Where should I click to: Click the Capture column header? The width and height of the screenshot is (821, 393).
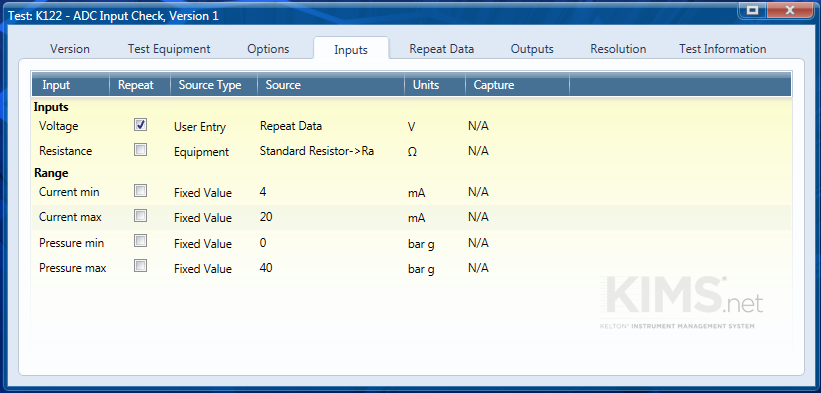tap(517, 85)
